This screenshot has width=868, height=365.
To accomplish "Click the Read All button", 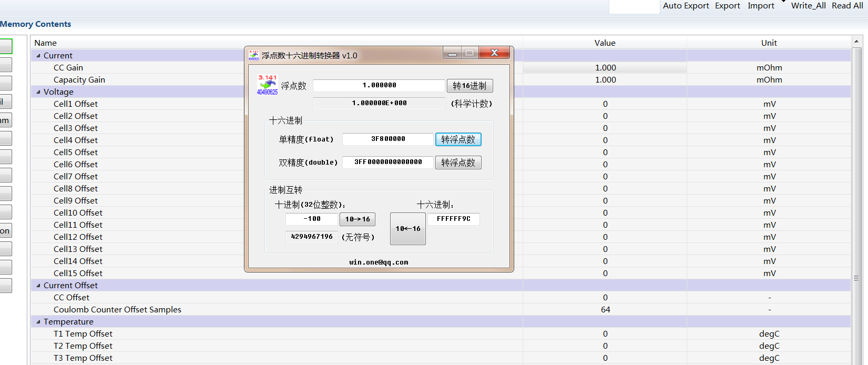I will click(847, 6).
